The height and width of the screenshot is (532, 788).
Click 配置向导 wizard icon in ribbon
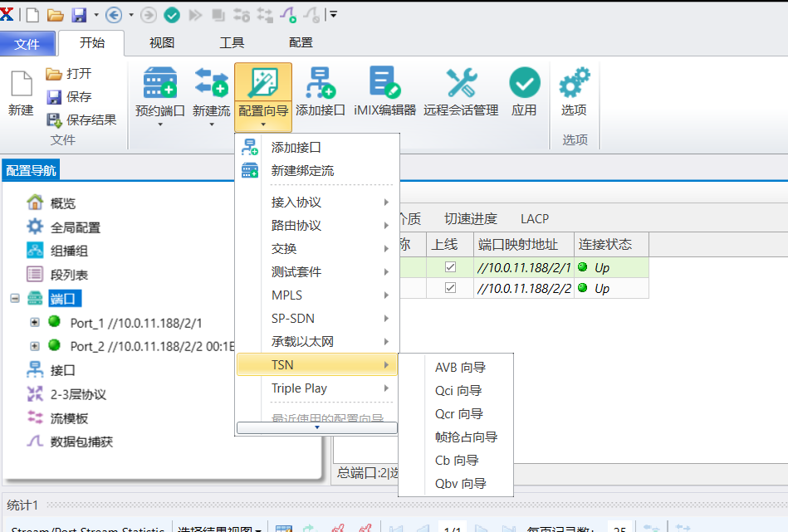pos(263,83)
